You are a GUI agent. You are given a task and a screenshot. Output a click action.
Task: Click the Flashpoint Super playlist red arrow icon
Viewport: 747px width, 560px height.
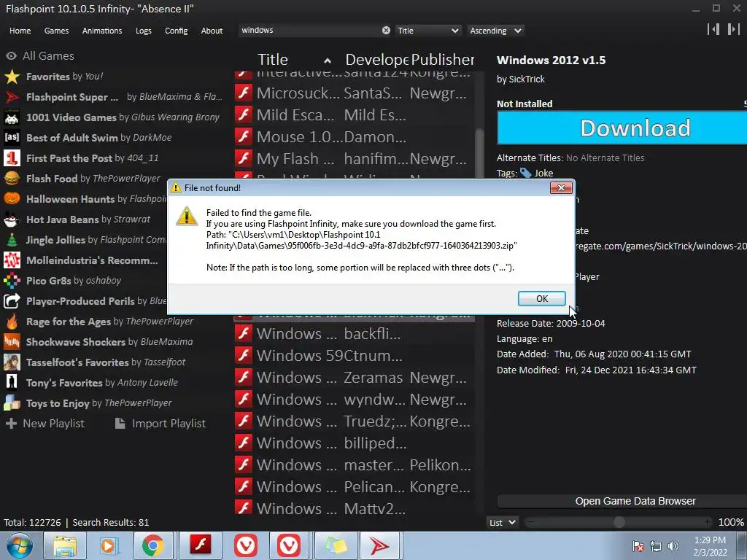pos(12,97)
